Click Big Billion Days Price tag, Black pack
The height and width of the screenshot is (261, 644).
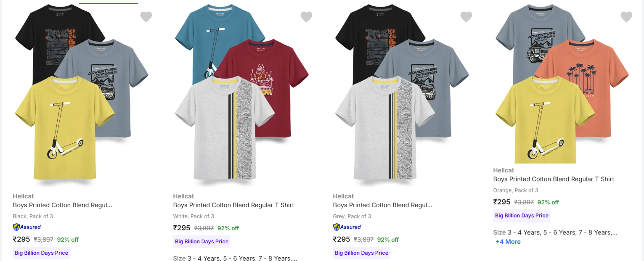pos(41,253)
